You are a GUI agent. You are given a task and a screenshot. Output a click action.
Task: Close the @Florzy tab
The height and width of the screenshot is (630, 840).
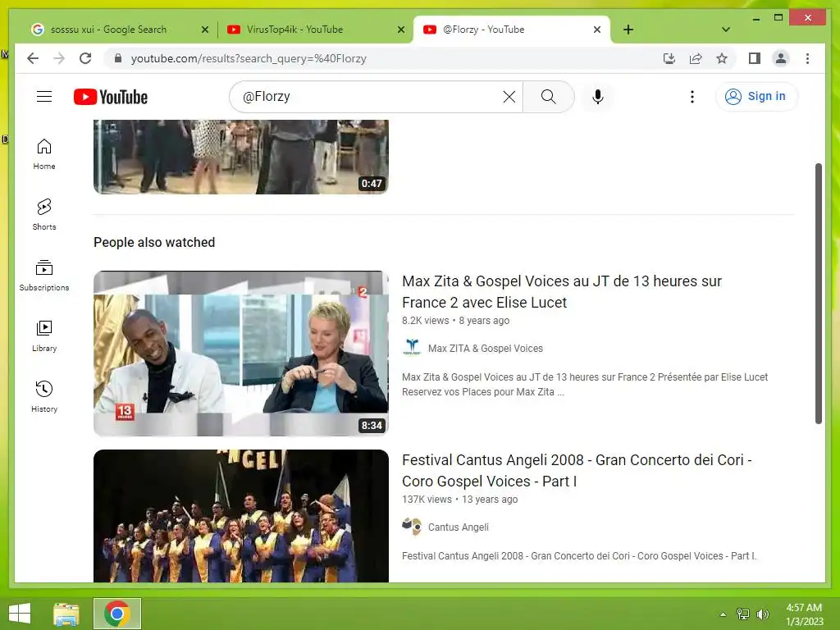click(x=597, y=30)
